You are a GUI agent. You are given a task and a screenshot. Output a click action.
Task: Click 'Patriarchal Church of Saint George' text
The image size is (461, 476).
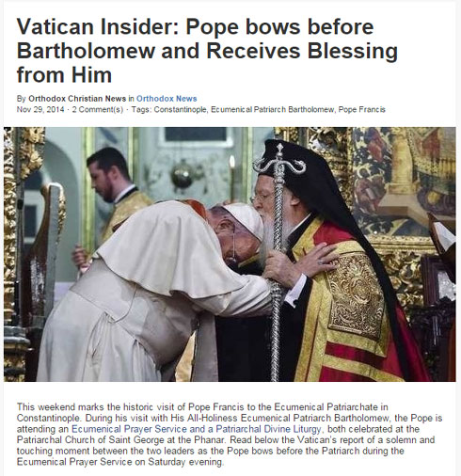90,439
